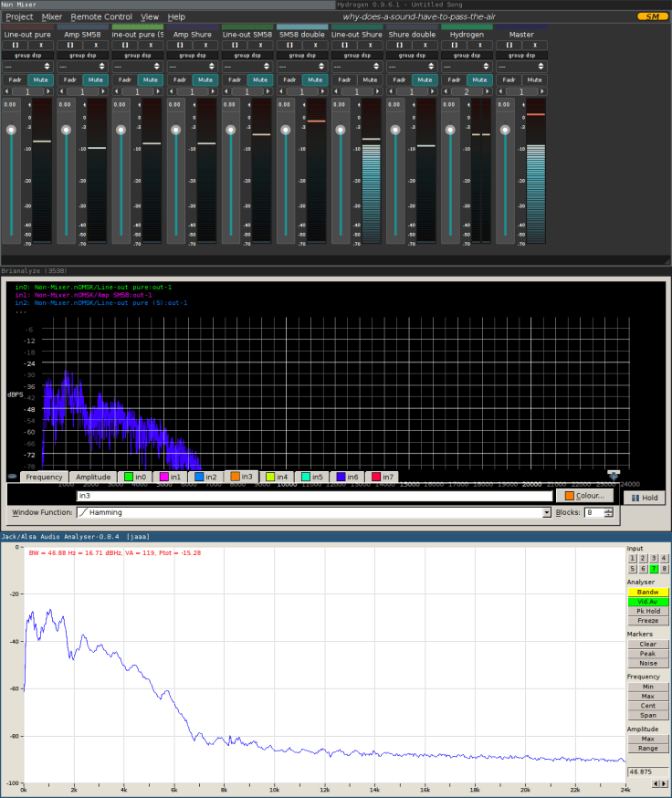Click the frequency range marker on spectrum axis
The image size is (672, 798).
tap(613, 475)
